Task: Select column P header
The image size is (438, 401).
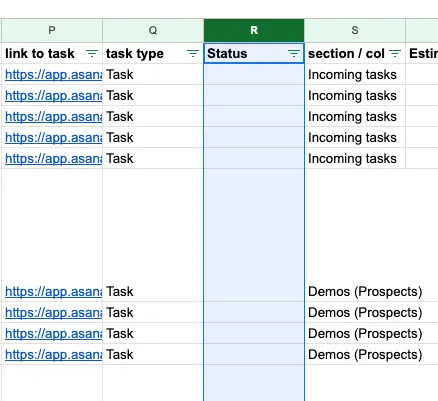Action: [52, 30]
